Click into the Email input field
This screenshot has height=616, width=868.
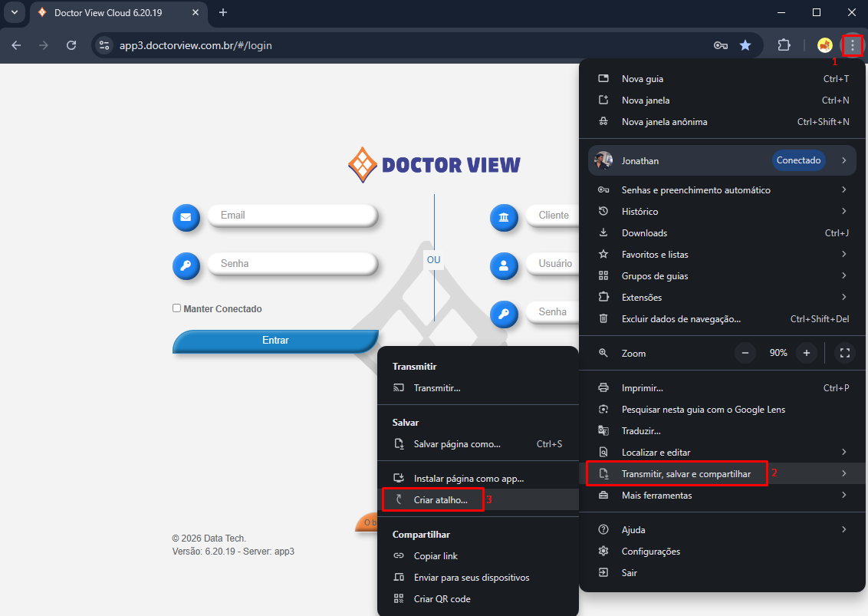coord(291,216)
